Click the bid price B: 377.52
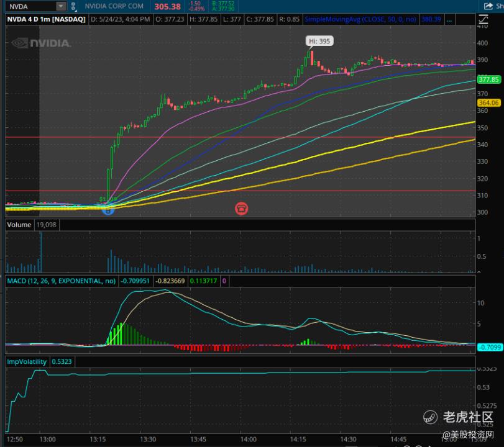The width and height of the screenshot is (504, 447). click(x=223, y=4)
